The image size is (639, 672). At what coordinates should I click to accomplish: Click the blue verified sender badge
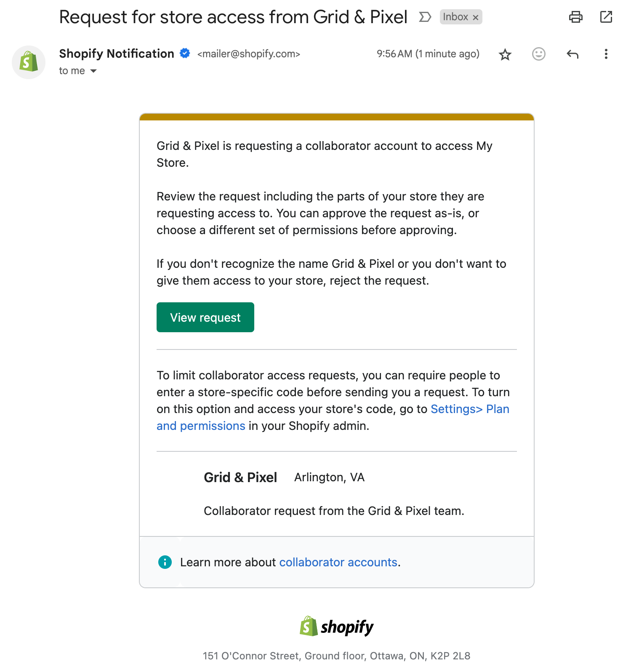185,53
